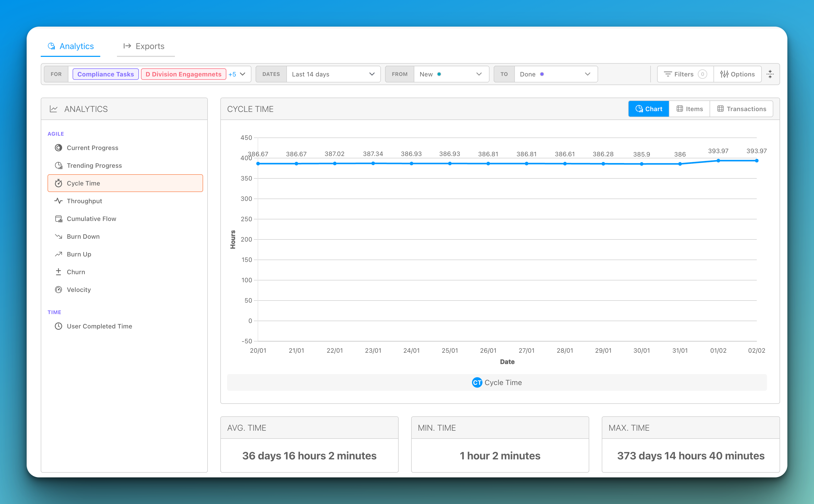Click the collapse toolbar icon beside Options
This screenshot has height=504, width=814.
coord(770,74)
